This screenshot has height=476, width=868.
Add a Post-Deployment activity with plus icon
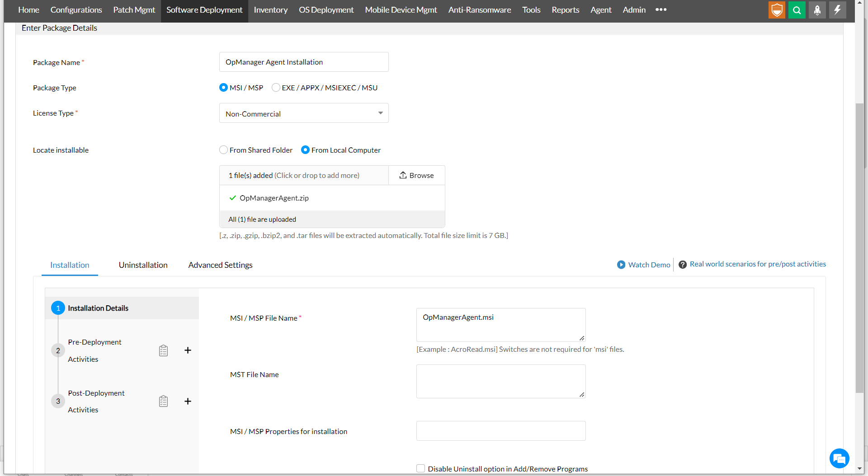[188, 401]
